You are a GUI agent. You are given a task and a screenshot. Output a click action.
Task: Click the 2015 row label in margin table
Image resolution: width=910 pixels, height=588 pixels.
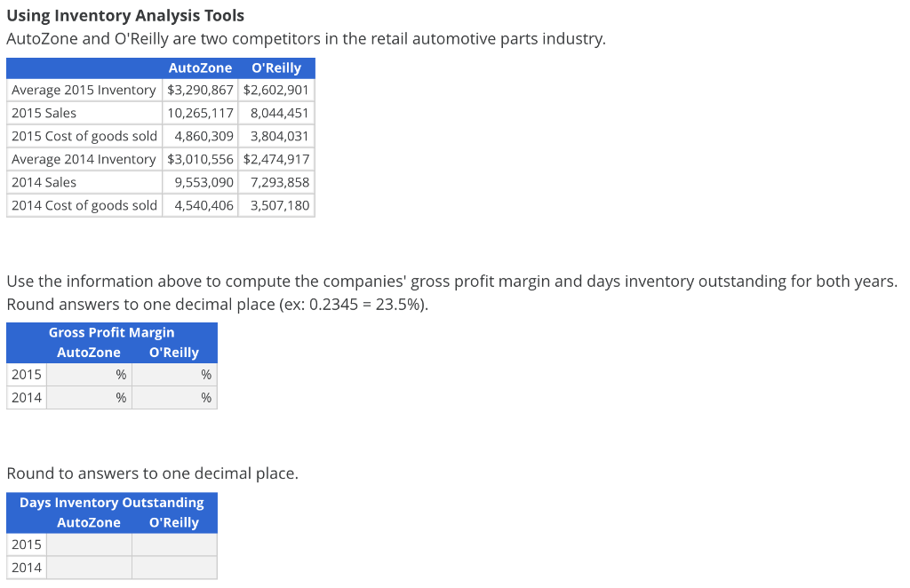click(x=26, y=374)
